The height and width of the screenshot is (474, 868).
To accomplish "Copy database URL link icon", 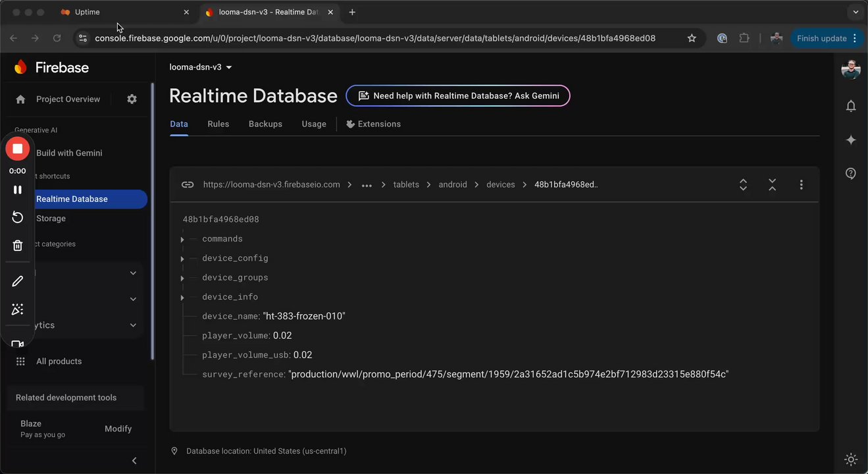I will 188,185.
